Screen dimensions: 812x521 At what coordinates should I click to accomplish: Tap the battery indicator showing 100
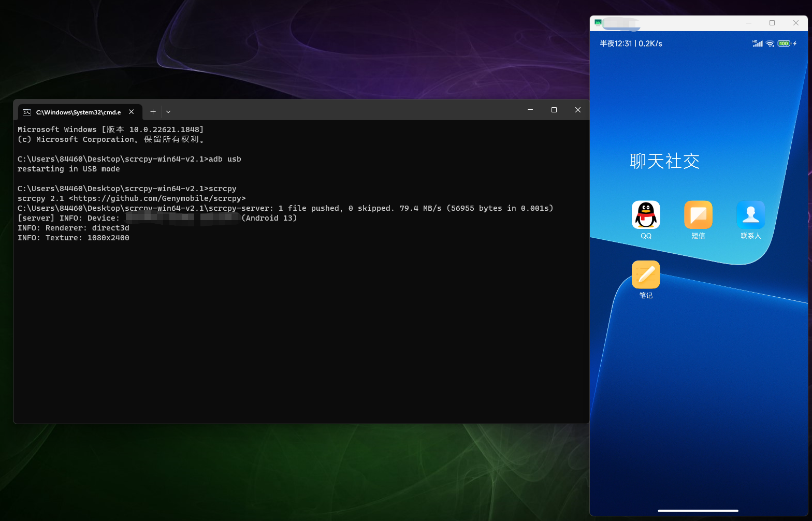[784, 44]
